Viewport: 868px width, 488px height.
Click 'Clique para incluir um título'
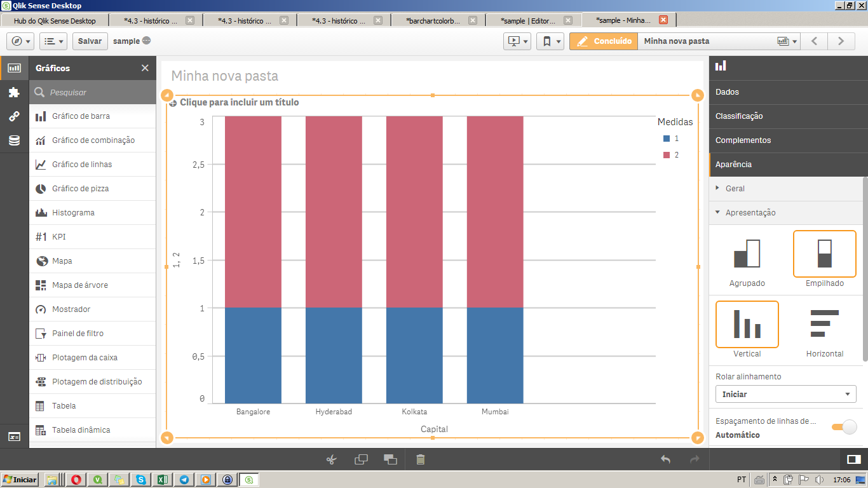pos(239,102)
